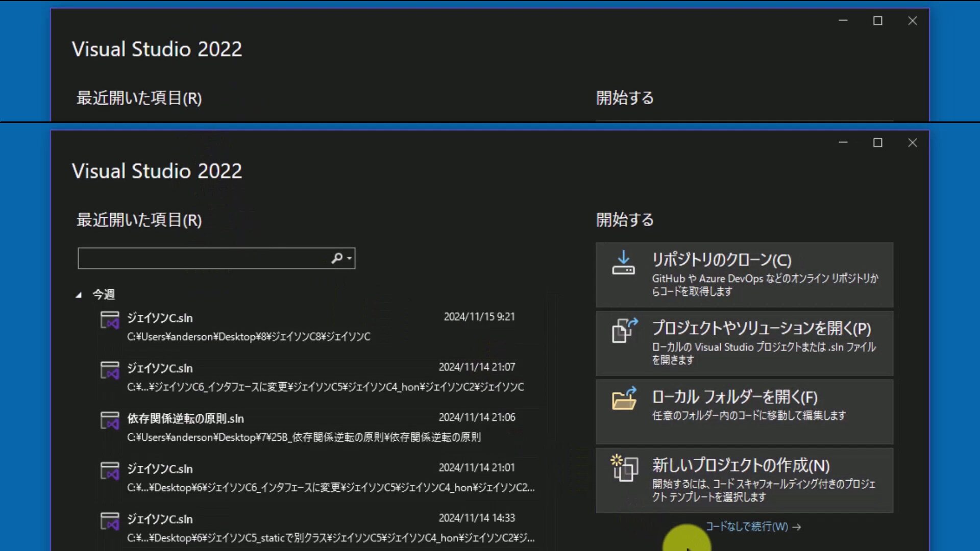Viewport: 980px width, 551px height.
Task: Open the search options dropdown arrow
Action: coord(350,259)
